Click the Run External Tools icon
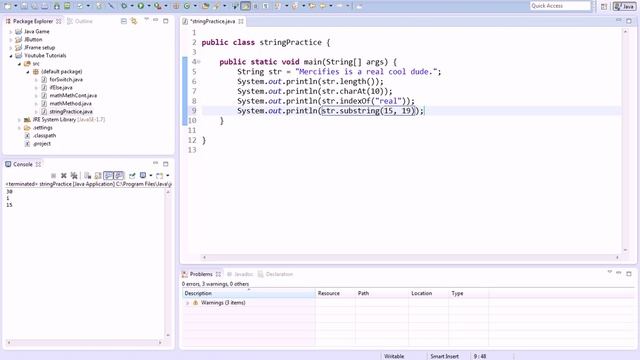This screenshot has height=360, width=640. click(158, 6)
